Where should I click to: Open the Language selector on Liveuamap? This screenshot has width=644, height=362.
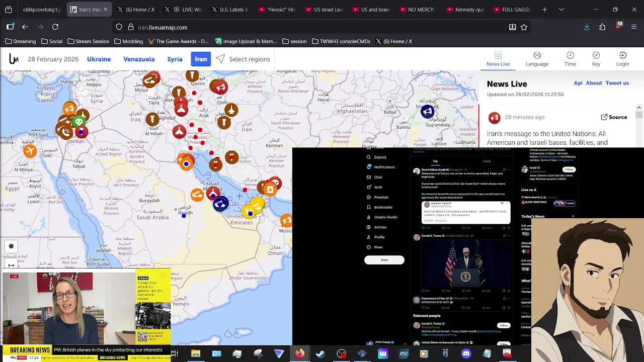point(537,59)
